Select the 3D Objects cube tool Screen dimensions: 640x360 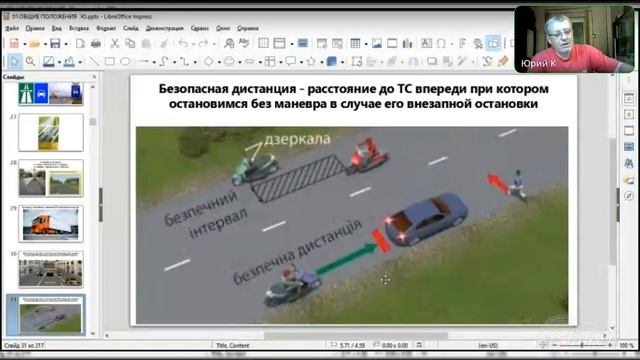(331, 62)
